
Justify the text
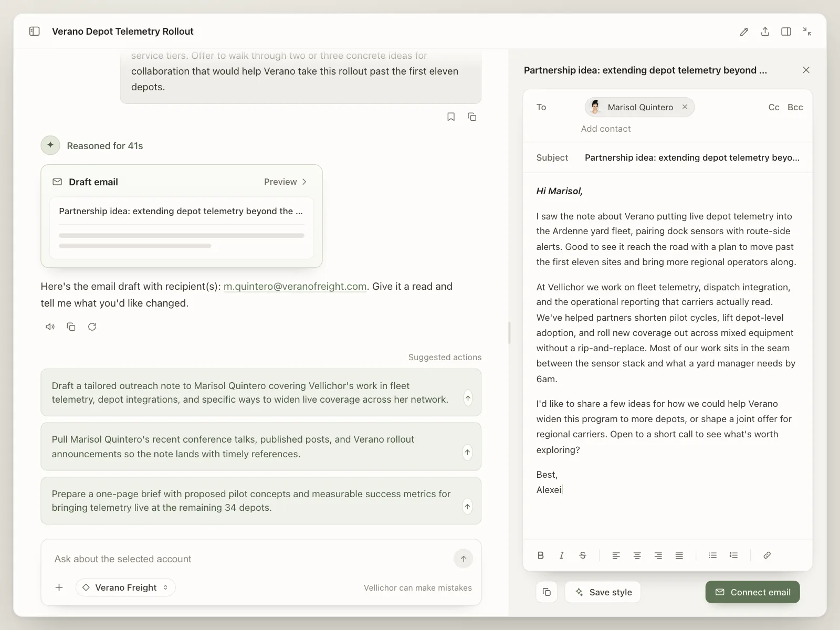pos(679,555)
